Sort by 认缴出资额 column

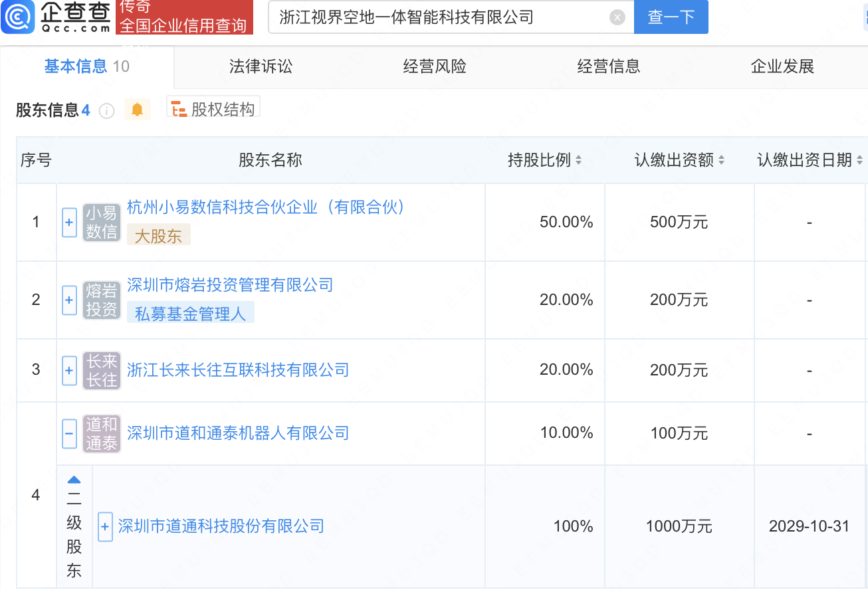[x=721, y=160]
